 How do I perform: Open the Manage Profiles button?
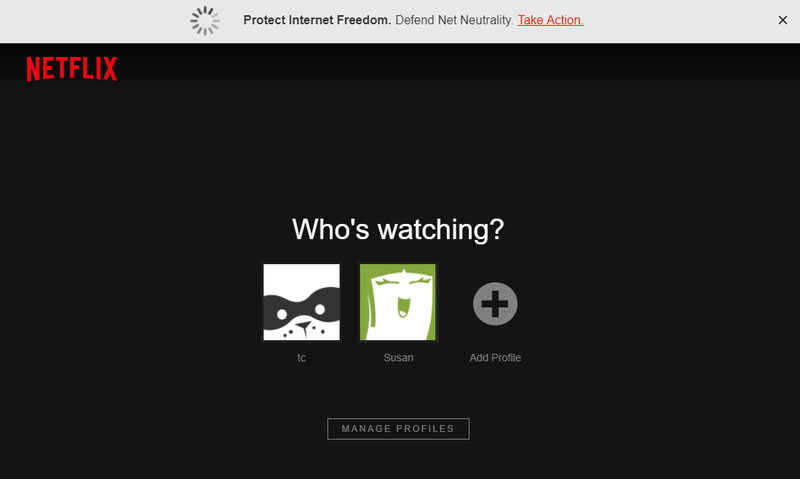click(398, 429)
